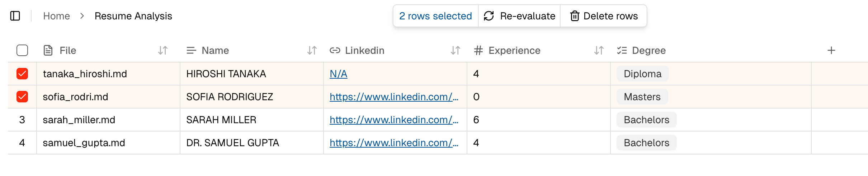Toggle the sidebar panel icon
The image size is (868, 176).
15,16
